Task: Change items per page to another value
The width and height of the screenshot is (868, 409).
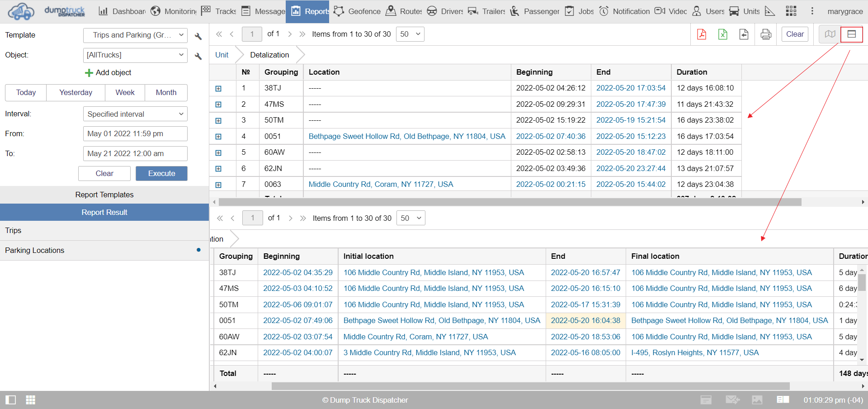Action: click(x=410, y=34)
